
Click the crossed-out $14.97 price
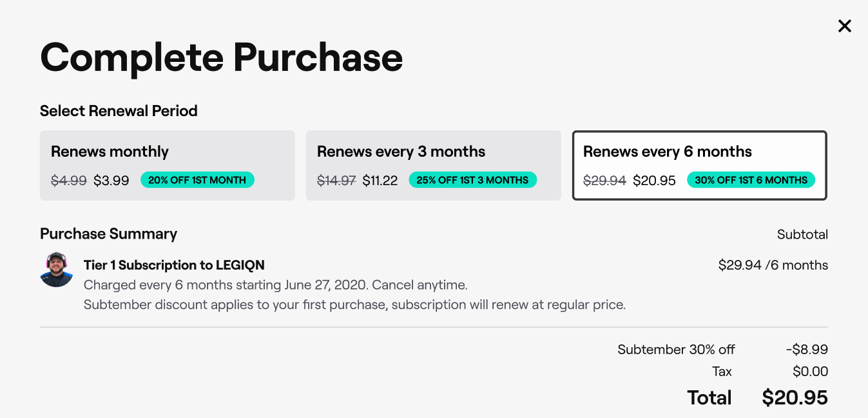pyautogui.click(x=336, y=180)
